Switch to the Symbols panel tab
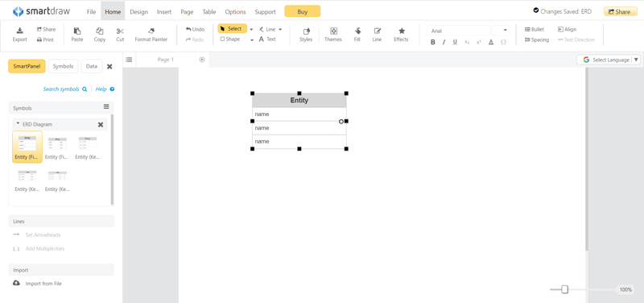Screen dimensions: 644x303 coord(64,66)
